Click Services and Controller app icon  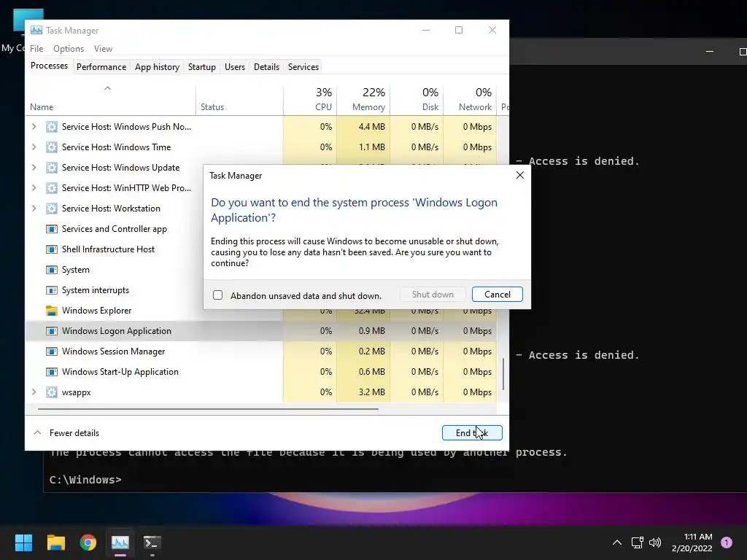52,229
